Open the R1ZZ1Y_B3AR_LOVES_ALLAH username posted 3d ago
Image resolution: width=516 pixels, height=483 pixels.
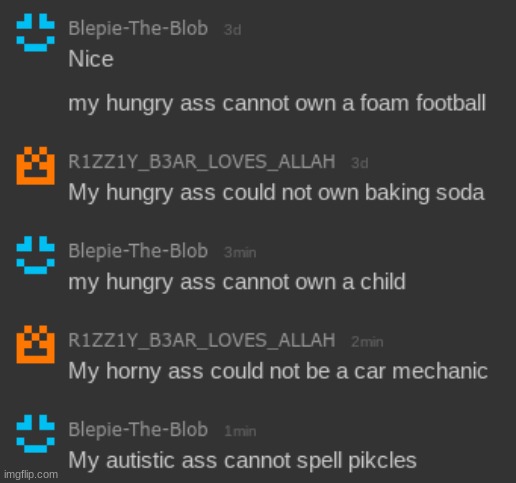[202, 162]
